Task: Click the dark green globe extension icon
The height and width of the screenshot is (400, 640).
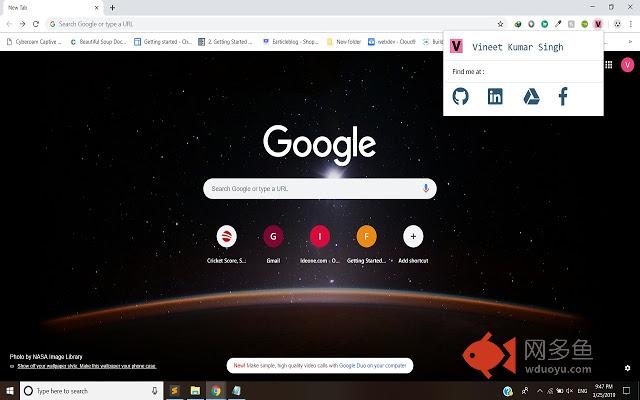Action: point(518,24)
